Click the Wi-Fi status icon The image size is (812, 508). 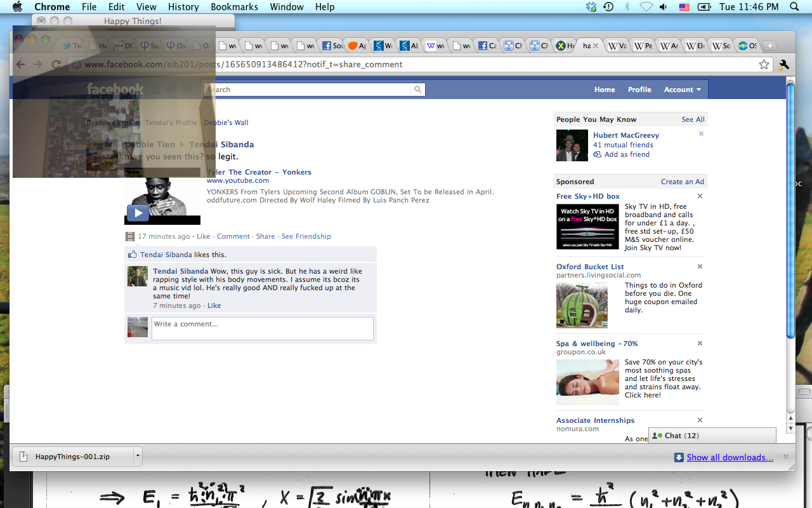[x=646, y=7]
